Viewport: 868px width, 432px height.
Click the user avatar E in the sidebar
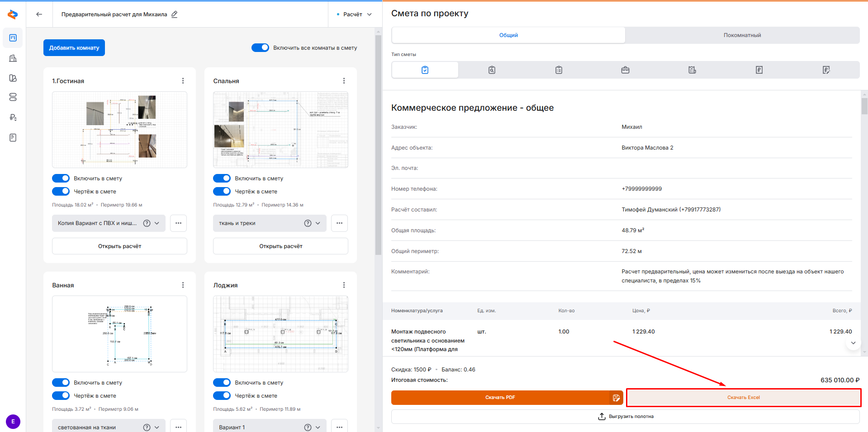point(13,422)
